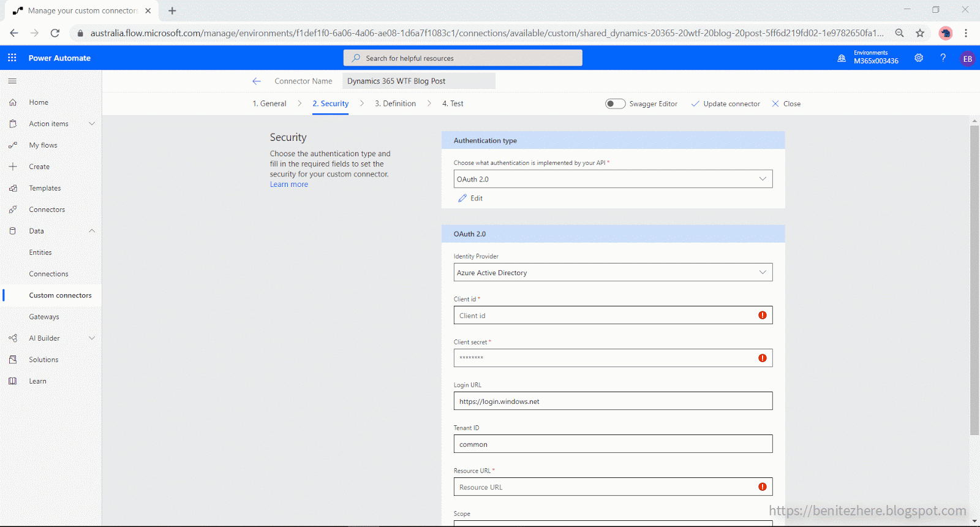Go back using the browser back arrow
Viewport: 980px width, 527px height.
pyautogui.click(x=14, y=33)
